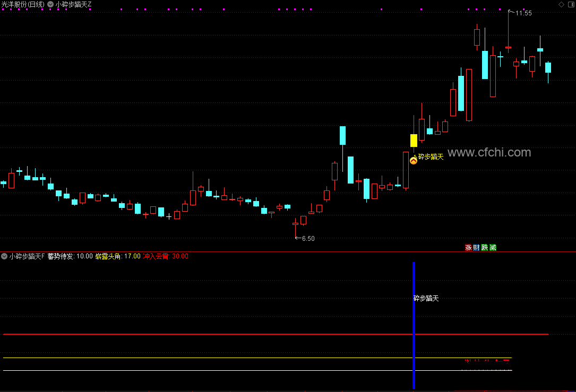The image size is (576, 392).
Task: Click the yellow signal arrow icon near 碎步踏天
Action: (414, 160)
